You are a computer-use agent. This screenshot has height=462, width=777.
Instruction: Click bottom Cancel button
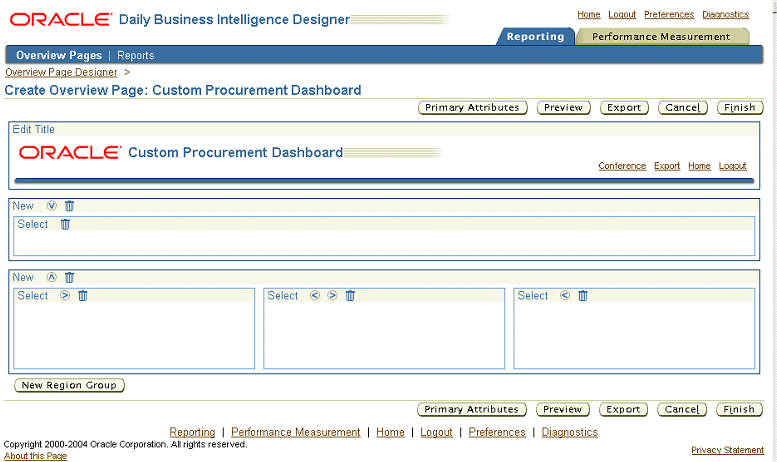pyautogui.click(x=682, y=409)
